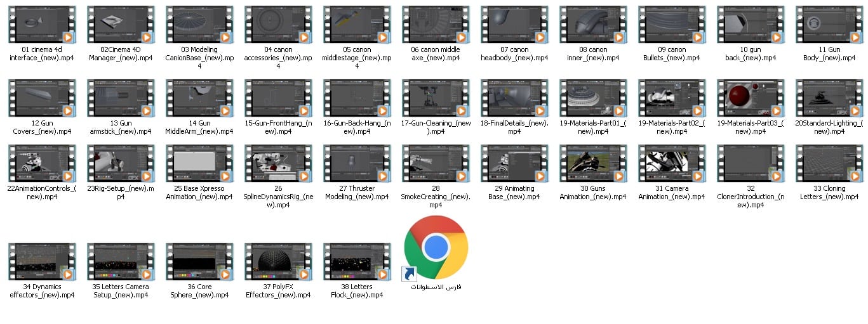
Task: Click the file name "16-Gun-Back-Hang_(new).mp4"
Action: click(x=357, y=127)
